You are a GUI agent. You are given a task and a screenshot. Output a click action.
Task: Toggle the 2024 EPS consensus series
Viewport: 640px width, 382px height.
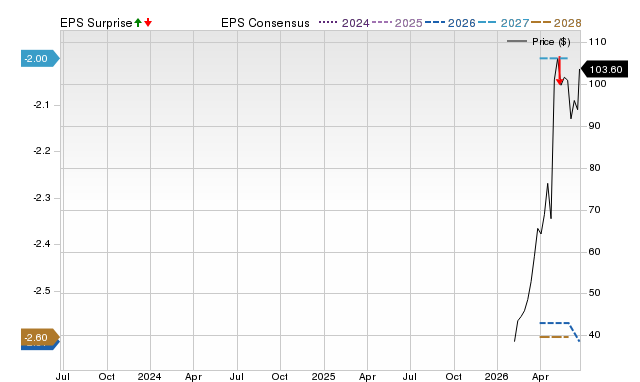344,23
